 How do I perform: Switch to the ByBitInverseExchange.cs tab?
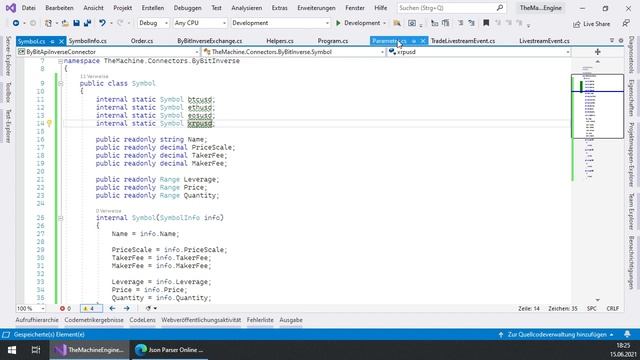pyautogui.click(x=209, y=41)
